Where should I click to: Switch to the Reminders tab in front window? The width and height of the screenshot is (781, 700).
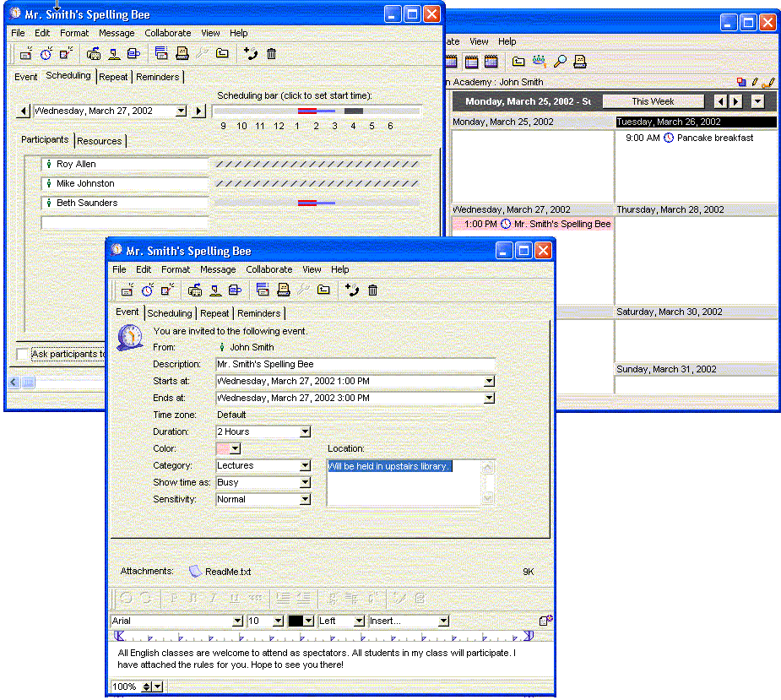click(258, 313)
